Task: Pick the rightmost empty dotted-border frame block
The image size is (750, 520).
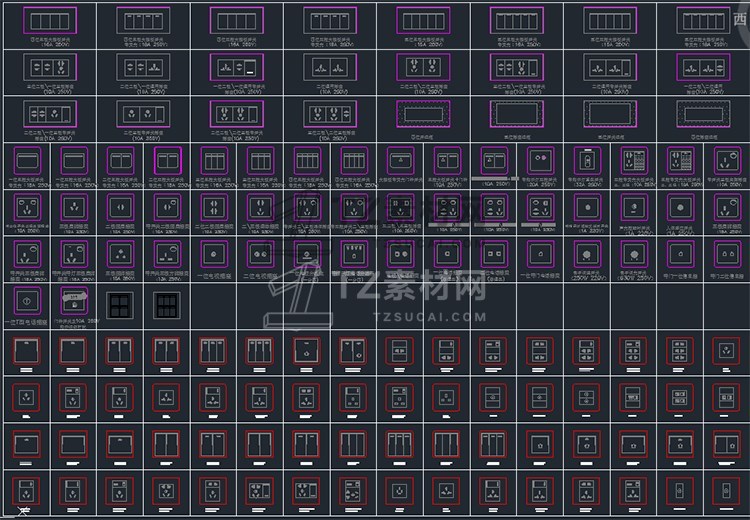Action: pyautogui.click(x=704, y=114)
